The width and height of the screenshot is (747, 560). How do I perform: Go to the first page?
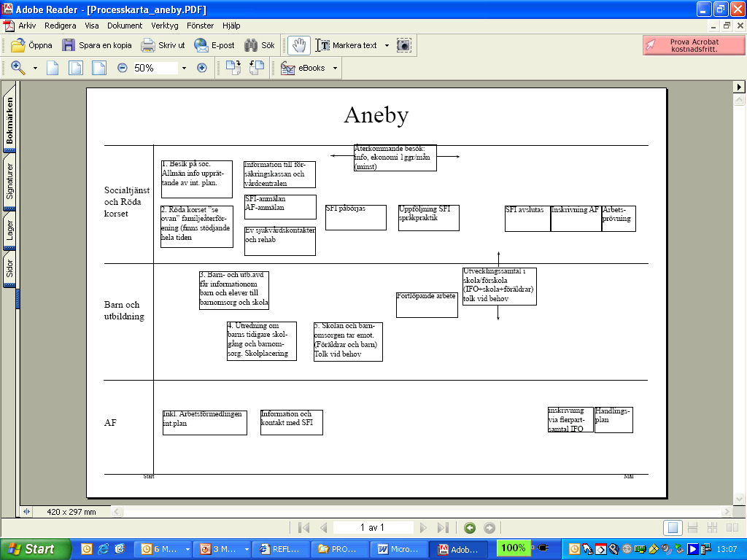[x=303, y=528]
